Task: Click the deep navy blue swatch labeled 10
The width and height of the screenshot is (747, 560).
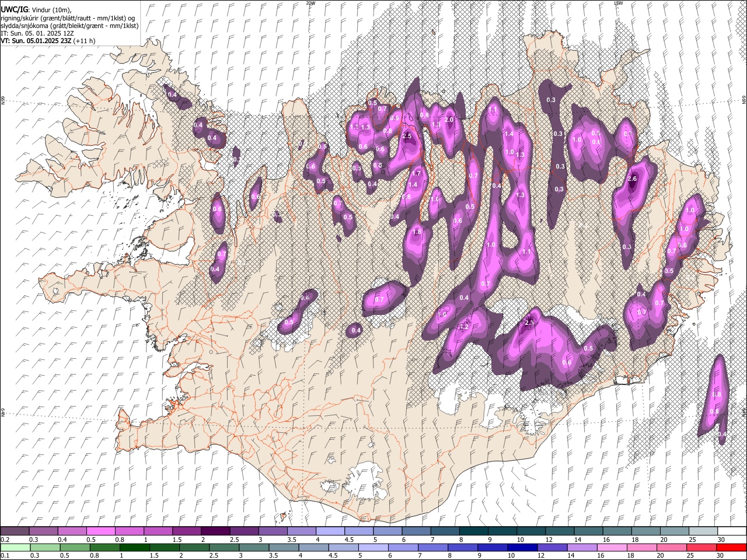Action: [x=521, y=547]
